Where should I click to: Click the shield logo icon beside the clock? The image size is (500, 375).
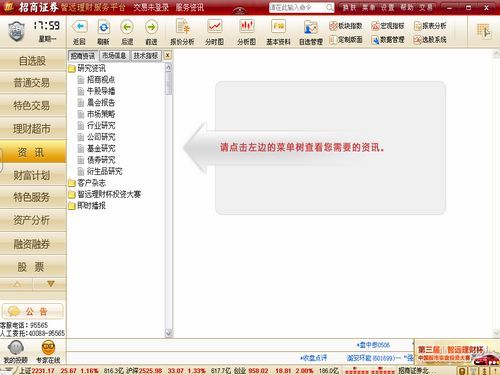tap(16, 32)
